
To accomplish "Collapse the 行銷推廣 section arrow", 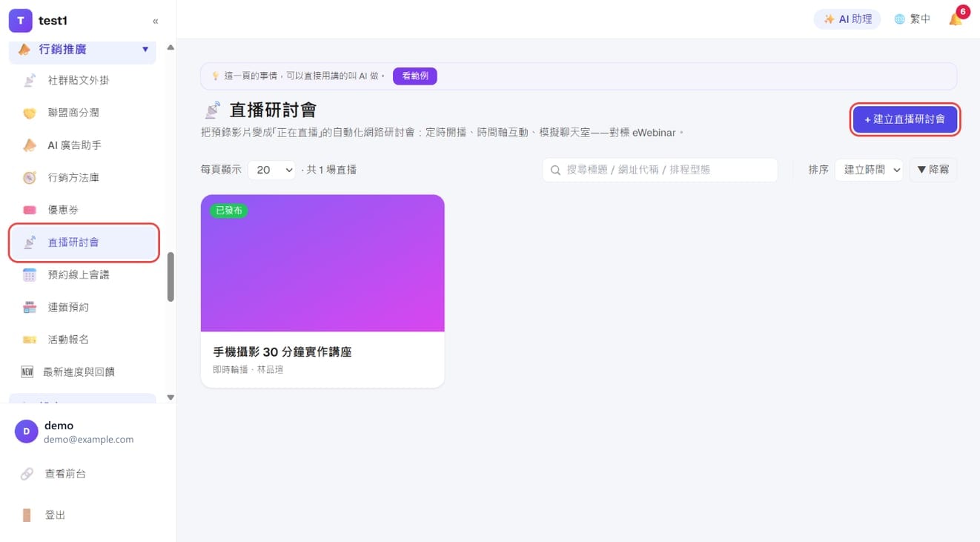I will (145, 50).
